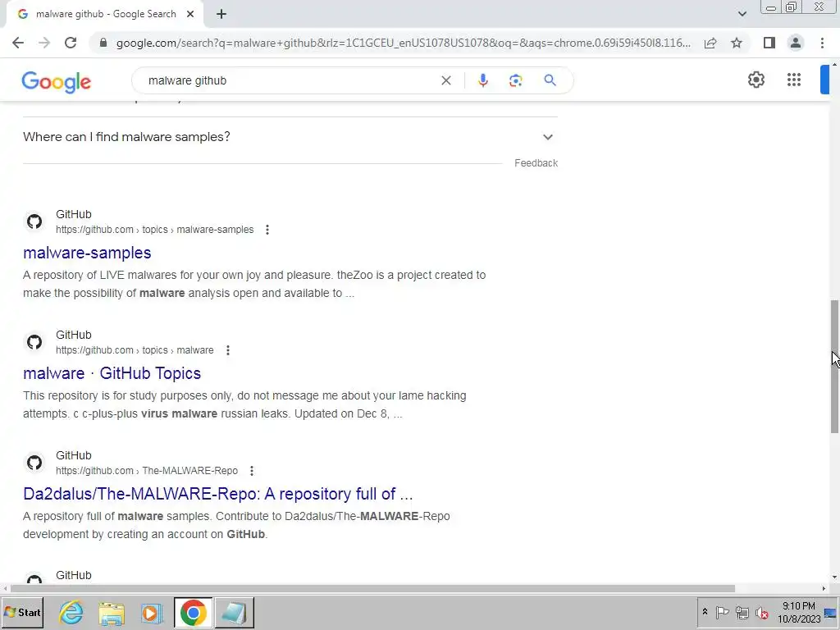840x630 pixels.
Task: Click the GitHub favicon for malware-samples result
Action: [x=34, y=221]
